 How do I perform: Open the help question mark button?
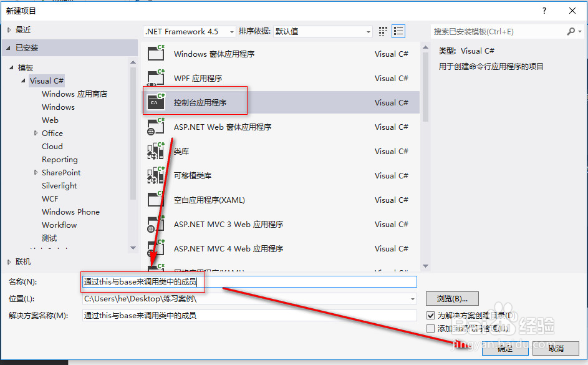(544, 11)
